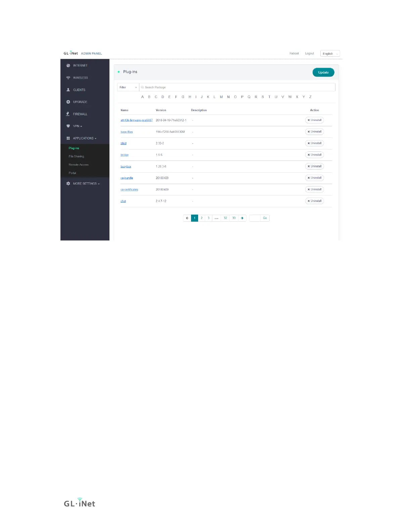
Task: Select the Plug-ins submenu item
Action: (74, 148)
